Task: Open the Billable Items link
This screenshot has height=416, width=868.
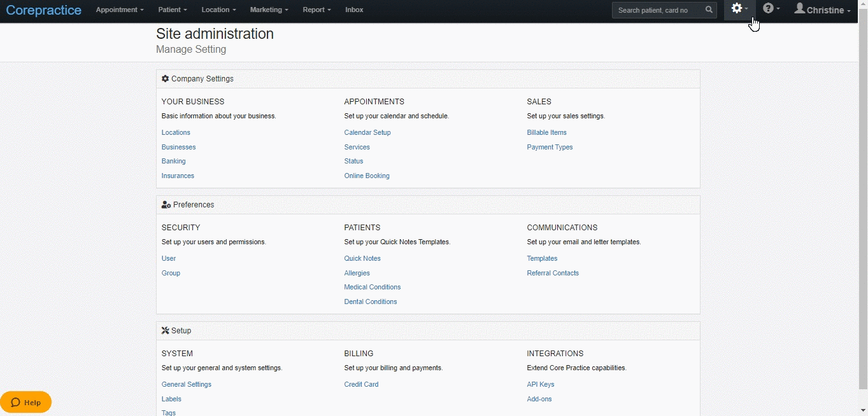Action: [546, 133]
